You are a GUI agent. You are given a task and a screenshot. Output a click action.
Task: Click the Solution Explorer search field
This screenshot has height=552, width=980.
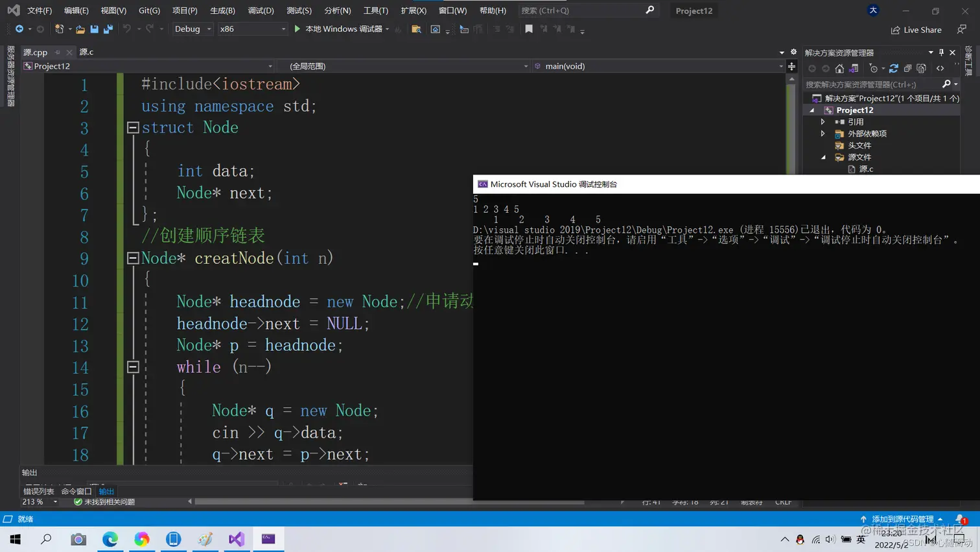pyautogui.click(x=872, y=84)
